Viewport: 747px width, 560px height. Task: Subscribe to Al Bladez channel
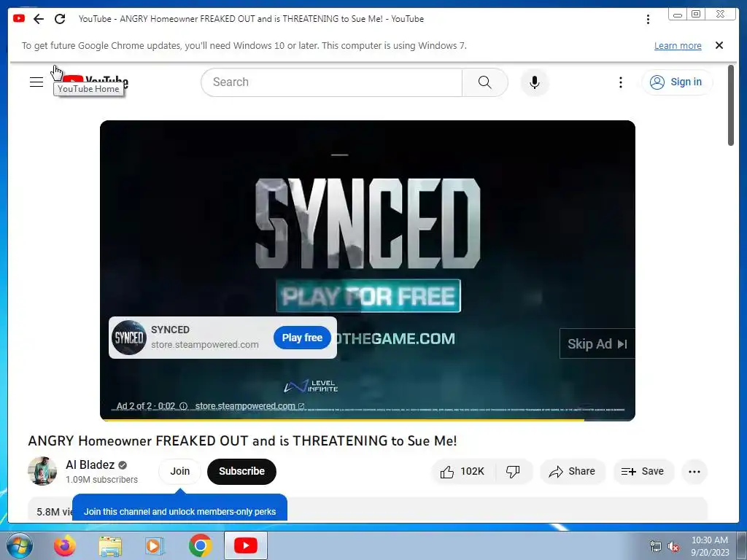point(241,472)
